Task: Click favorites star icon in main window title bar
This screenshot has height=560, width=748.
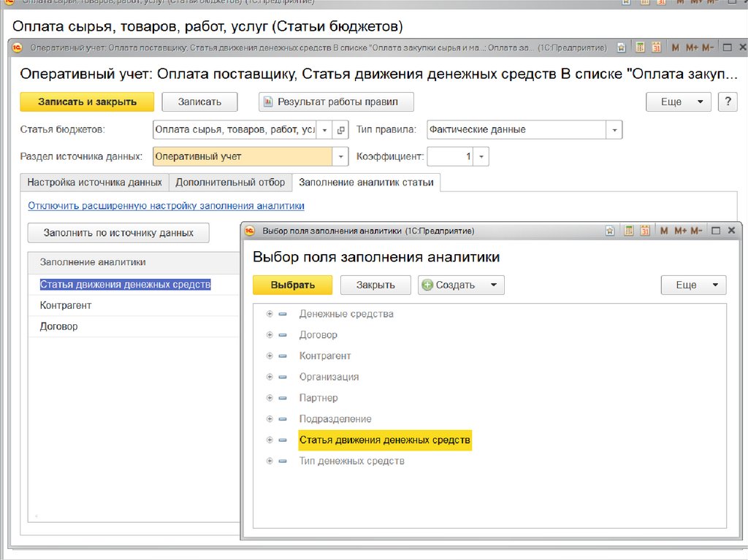Action: (621, 47)
